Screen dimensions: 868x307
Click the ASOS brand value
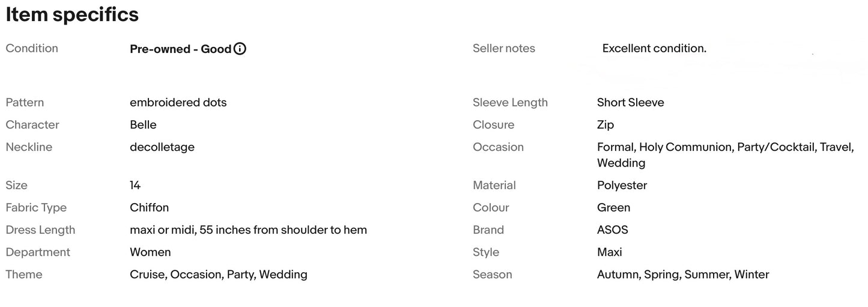pyautogui.click(x=613, y=229)
